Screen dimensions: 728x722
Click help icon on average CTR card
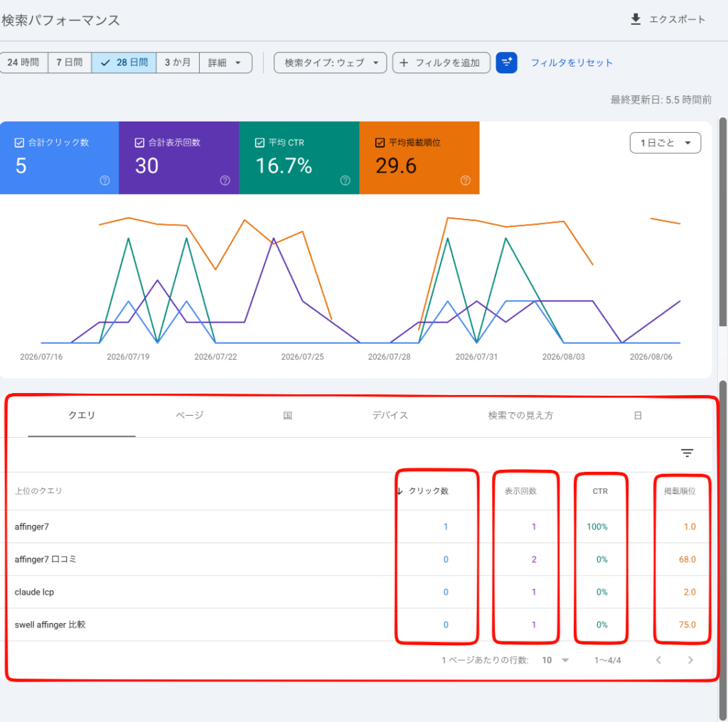(345, 180)
